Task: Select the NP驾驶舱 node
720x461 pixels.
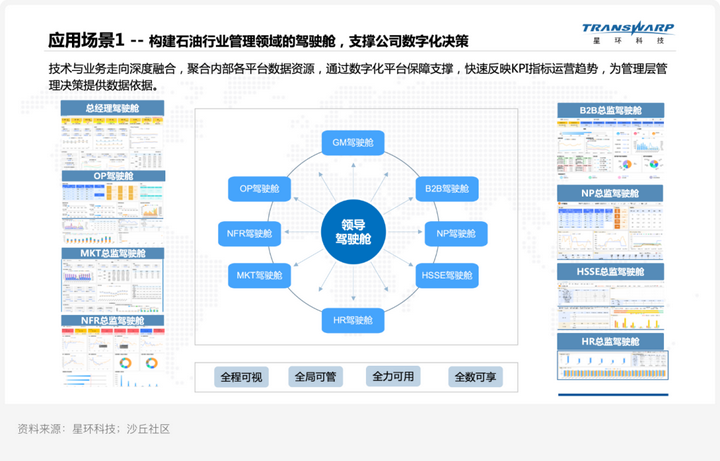Action: click(456, 234)
